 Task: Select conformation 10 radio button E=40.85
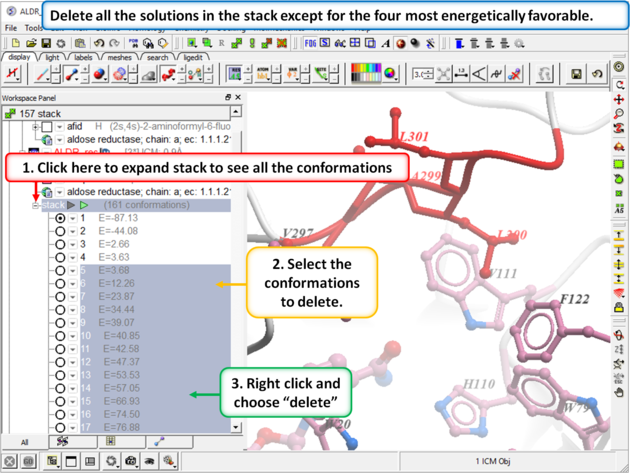point(60,336)
